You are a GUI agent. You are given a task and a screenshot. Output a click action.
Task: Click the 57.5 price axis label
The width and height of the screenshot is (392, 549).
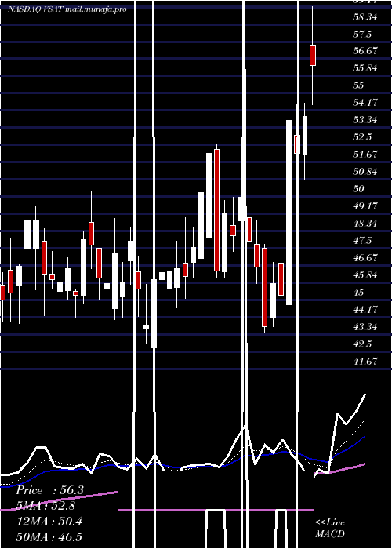coord(362,34)
